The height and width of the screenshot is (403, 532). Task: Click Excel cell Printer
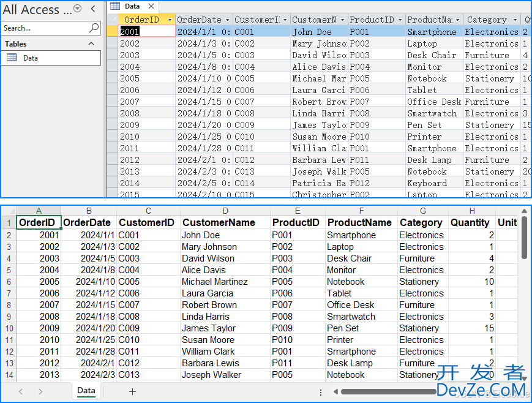point(361,340)
